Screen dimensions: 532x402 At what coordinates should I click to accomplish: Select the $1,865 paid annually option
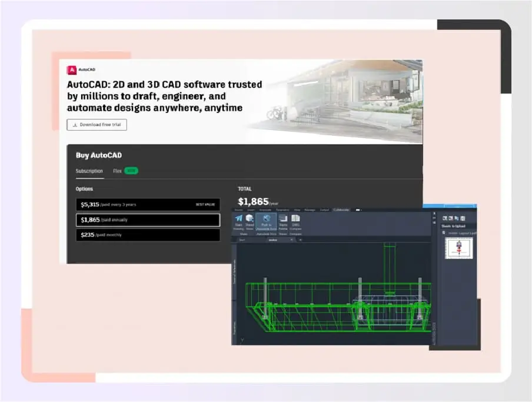(148, 220)
